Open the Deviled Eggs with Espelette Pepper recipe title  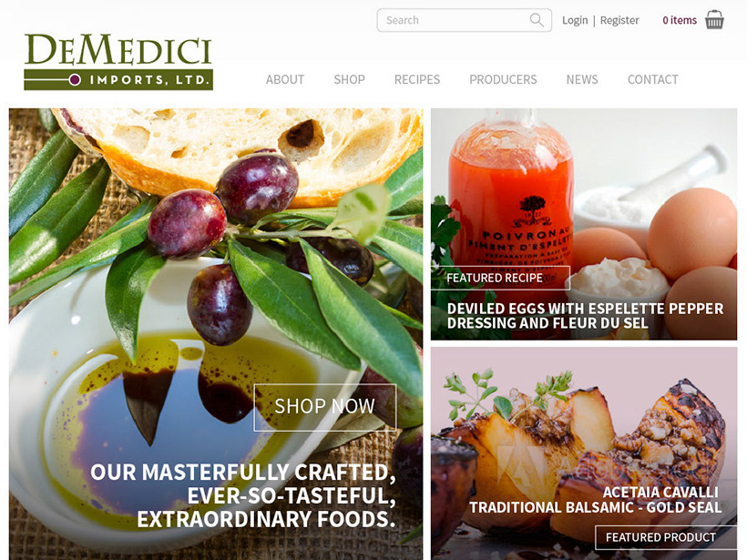(585, 316)
